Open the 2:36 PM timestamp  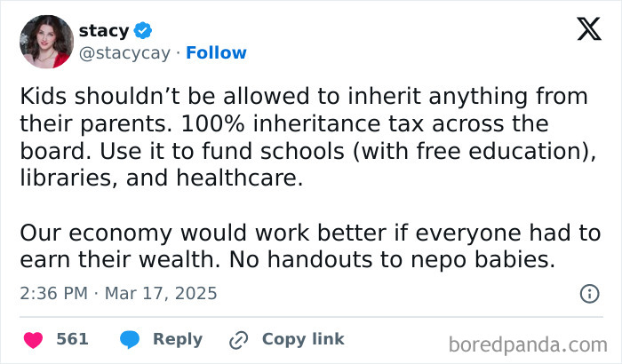point(55,293)
